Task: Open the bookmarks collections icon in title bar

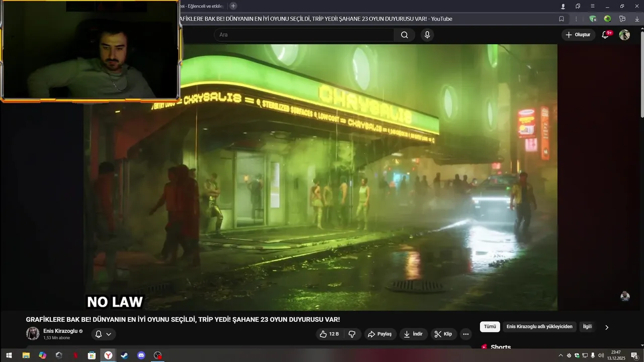Action: pyautogui.click(x=578, y=6)
